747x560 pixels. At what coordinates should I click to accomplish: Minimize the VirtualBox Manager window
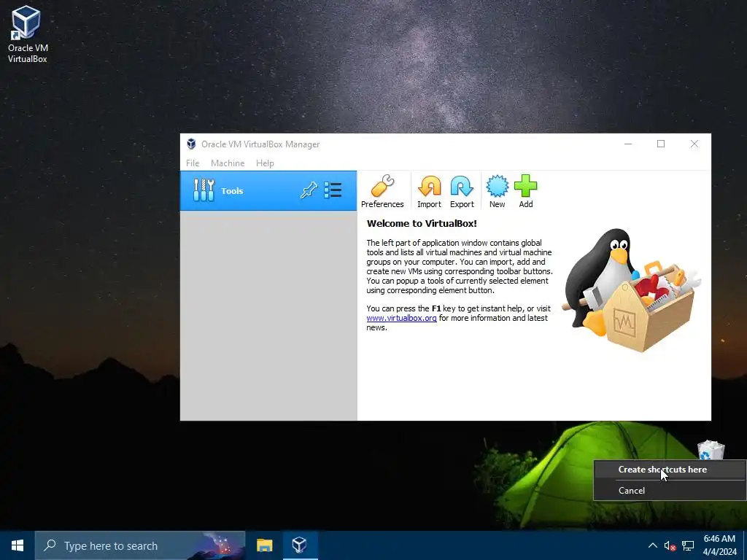[628, 144]
